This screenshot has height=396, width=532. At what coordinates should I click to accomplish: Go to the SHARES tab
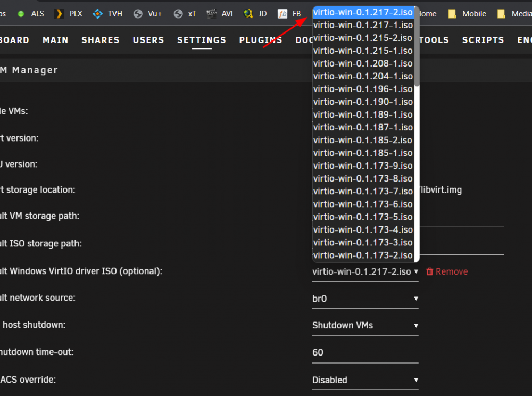coord(101,40)
